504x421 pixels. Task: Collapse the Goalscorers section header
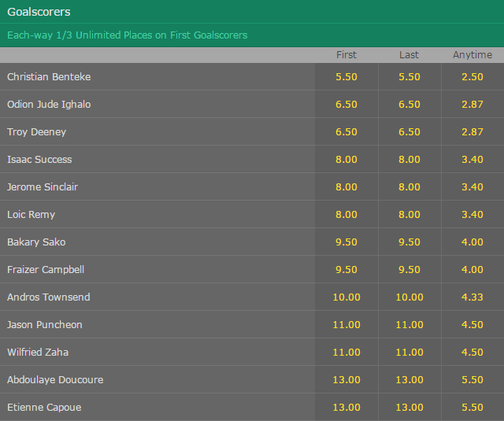(x=252, y=12)
